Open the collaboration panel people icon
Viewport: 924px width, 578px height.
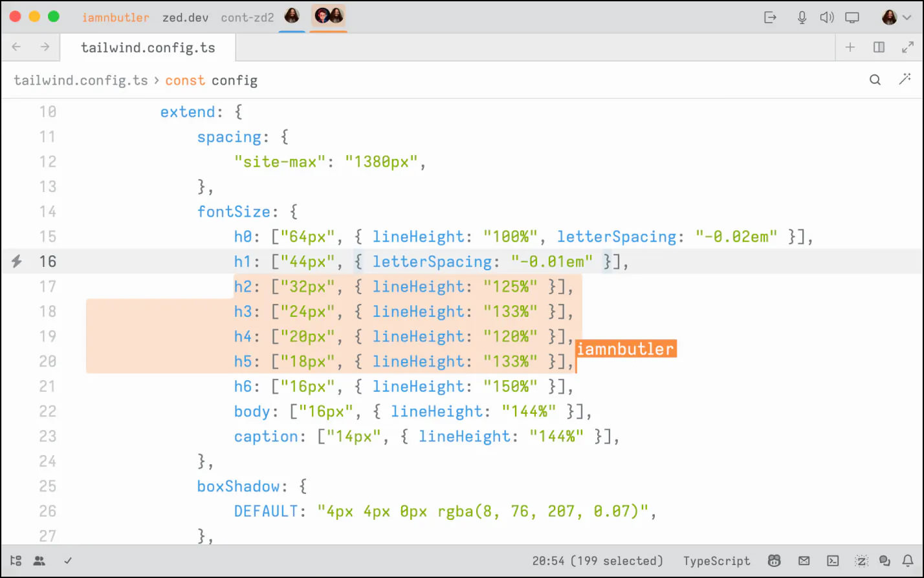click(39, 561)
